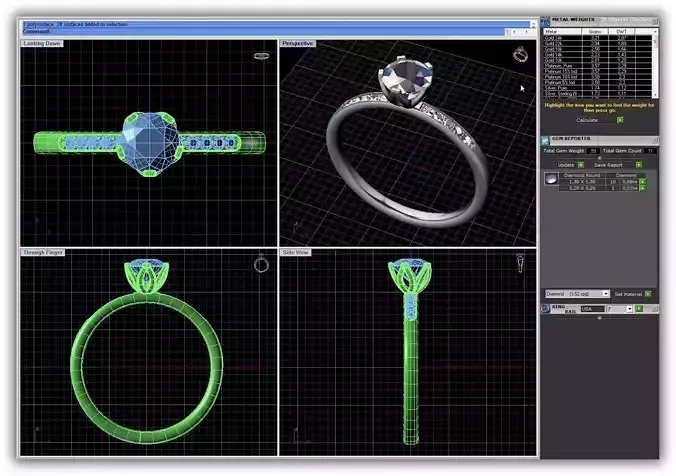This screenshot has height=476, width=676.
Task: Click green go button next to Save Report
Action: point(638,165)
